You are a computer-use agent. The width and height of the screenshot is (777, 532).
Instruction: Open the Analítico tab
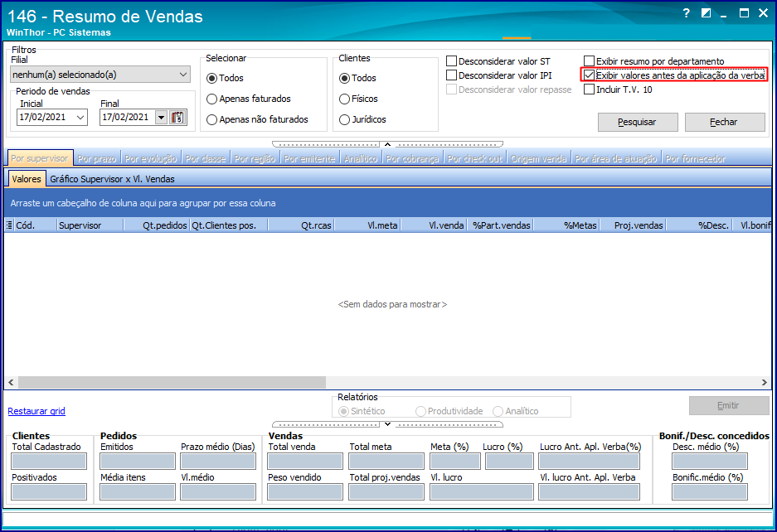pos(361,158)
